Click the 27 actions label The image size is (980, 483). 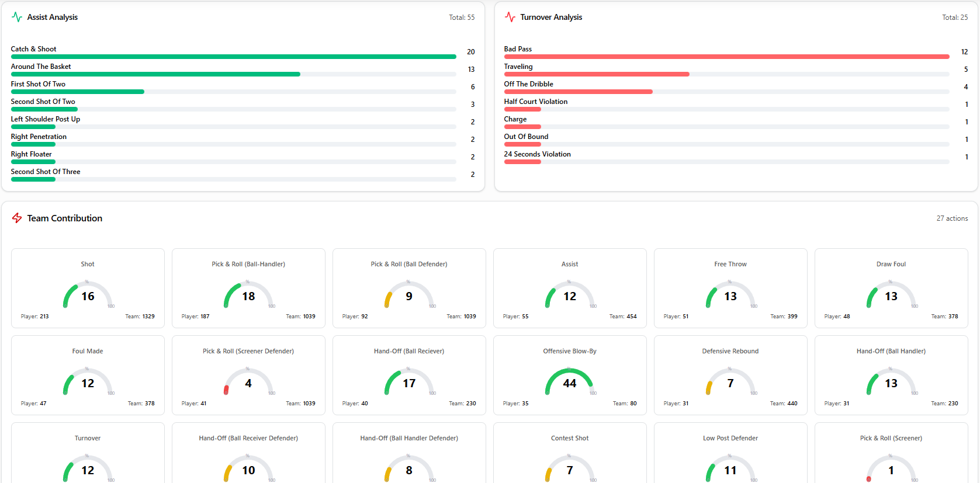coord(952,218)
